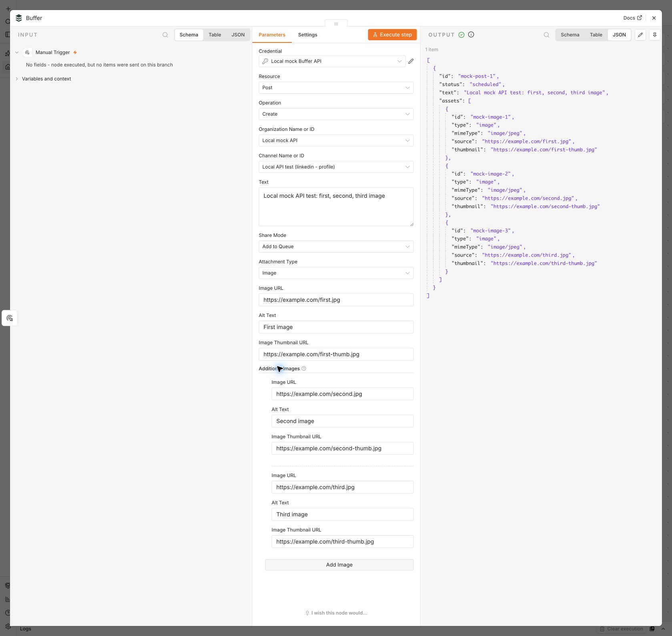Viewport: 672px width, 636px height.
Task: Switch output view to Table
Action: pos(596,35)
